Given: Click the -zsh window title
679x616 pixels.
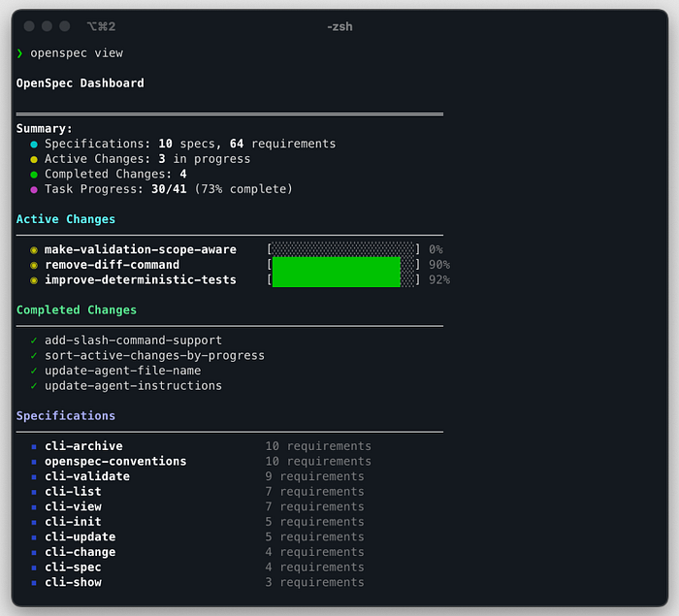Looking at the screenshot, I should click(x=339, y=26).
